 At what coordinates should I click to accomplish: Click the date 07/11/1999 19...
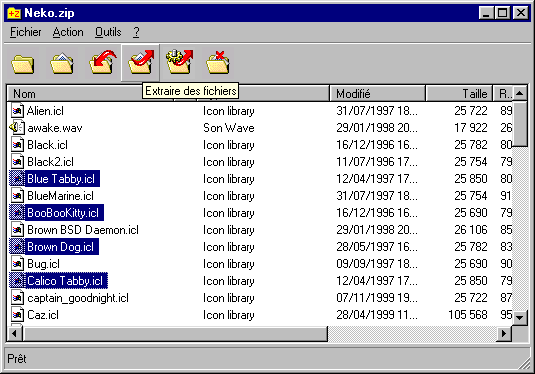(x=377, y=298)
